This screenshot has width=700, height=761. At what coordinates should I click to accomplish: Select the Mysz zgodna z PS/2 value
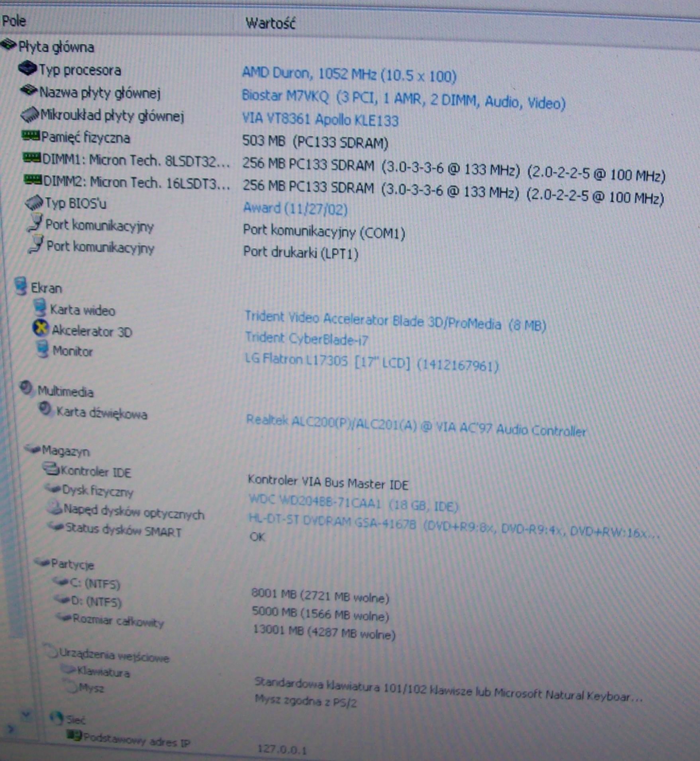tap(306, 702)
